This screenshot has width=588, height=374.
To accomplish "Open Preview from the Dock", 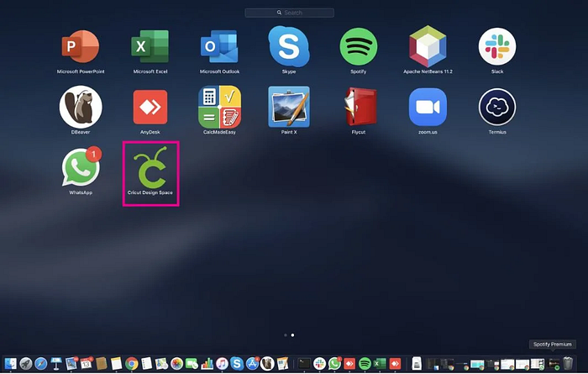I will coord(71,364).
